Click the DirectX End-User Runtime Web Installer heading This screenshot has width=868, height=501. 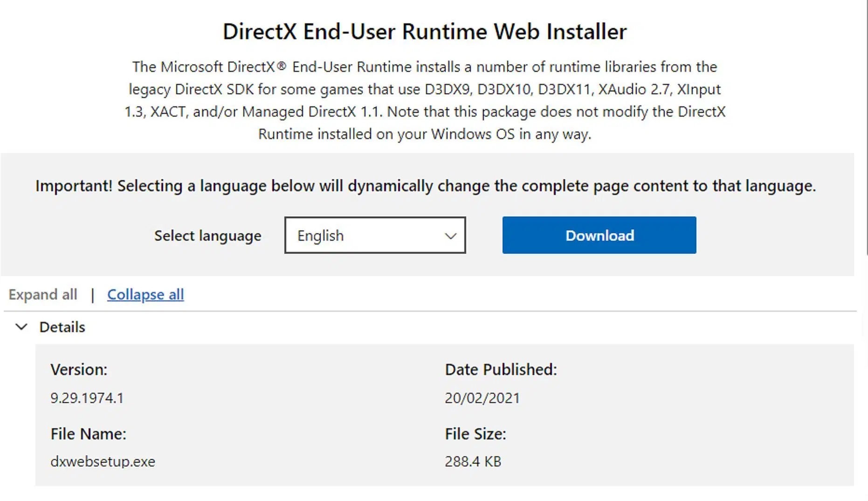point(425,32)
